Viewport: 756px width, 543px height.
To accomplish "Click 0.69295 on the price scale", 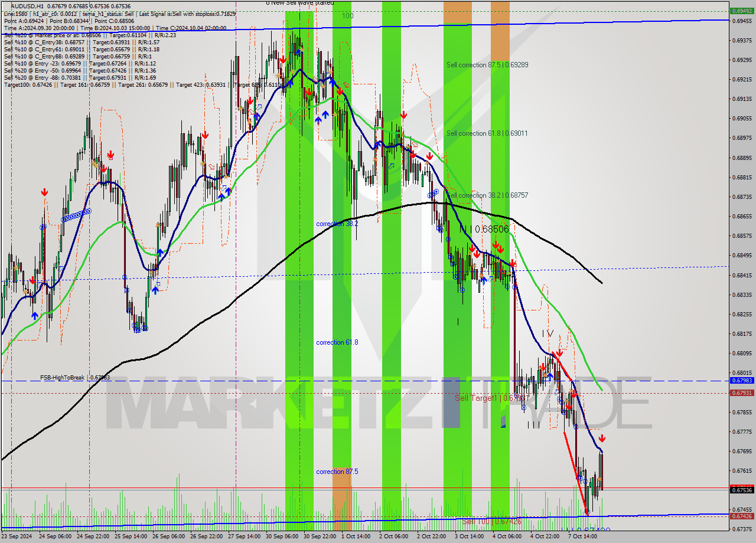I will [742, 60].
